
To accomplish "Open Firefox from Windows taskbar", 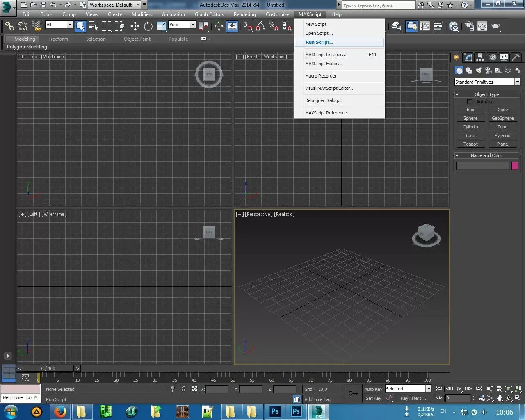I will (x=60, y=411).
